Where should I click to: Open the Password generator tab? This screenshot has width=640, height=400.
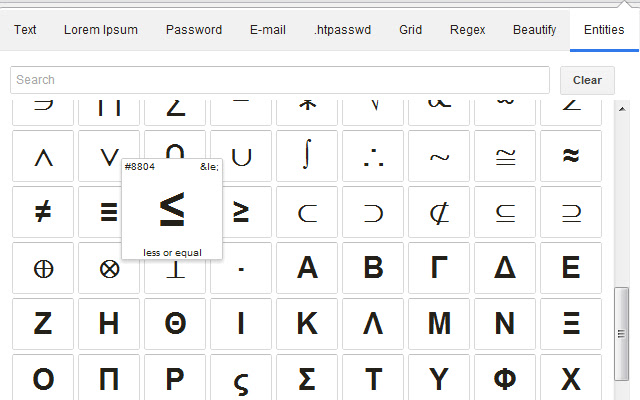click(194, 30)
